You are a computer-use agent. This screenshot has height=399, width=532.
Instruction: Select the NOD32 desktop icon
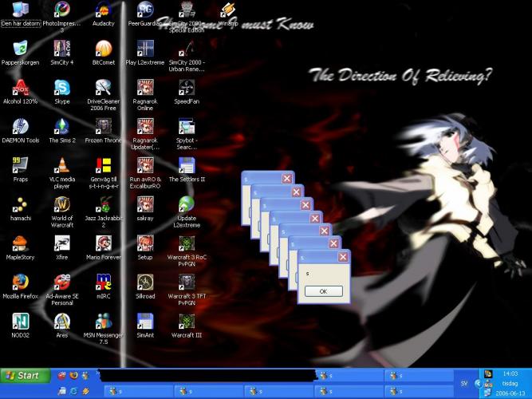[x=21, y=321]
